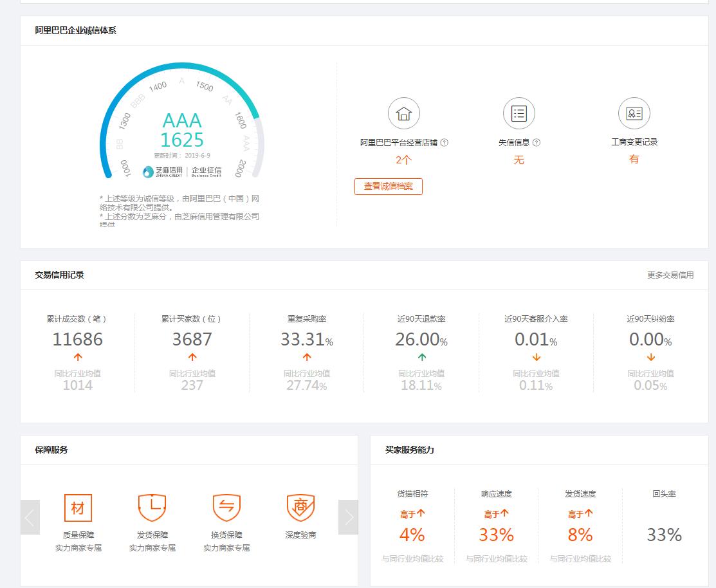Click 有 under 工商变更记录

634,159
